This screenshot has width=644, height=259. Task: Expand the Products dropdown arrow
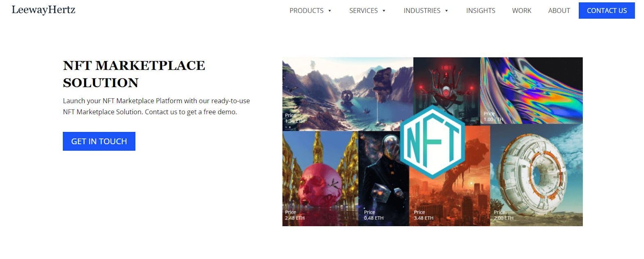330,11
